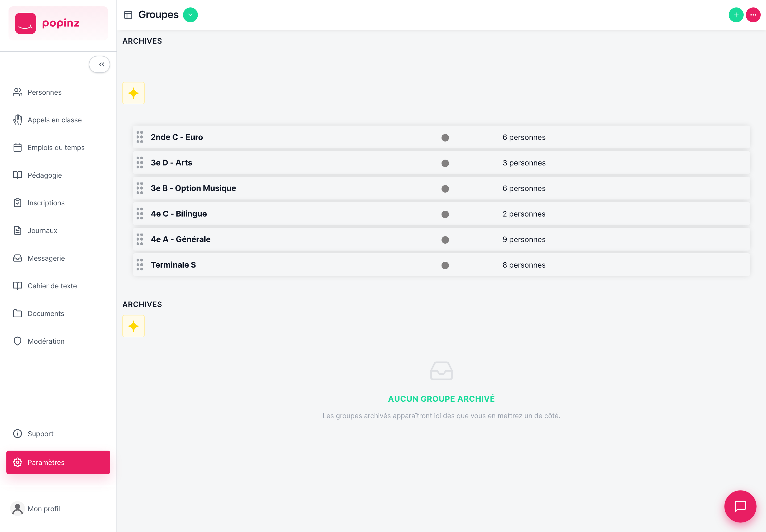The width and height of the screenshot is (766, 532).
Task: Click the drag handle of 3e D - Arts
Action: (140, 163)
